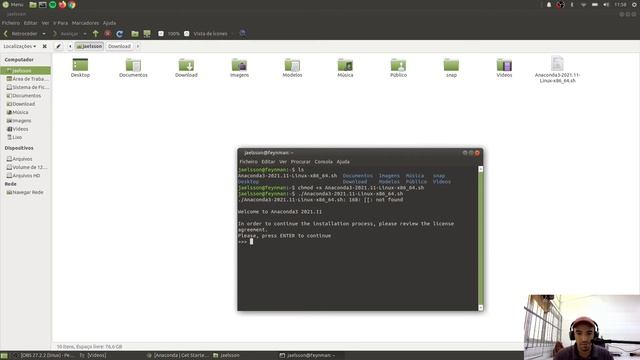
Task: Click path bar left scroll arrow
Action: 70,47
